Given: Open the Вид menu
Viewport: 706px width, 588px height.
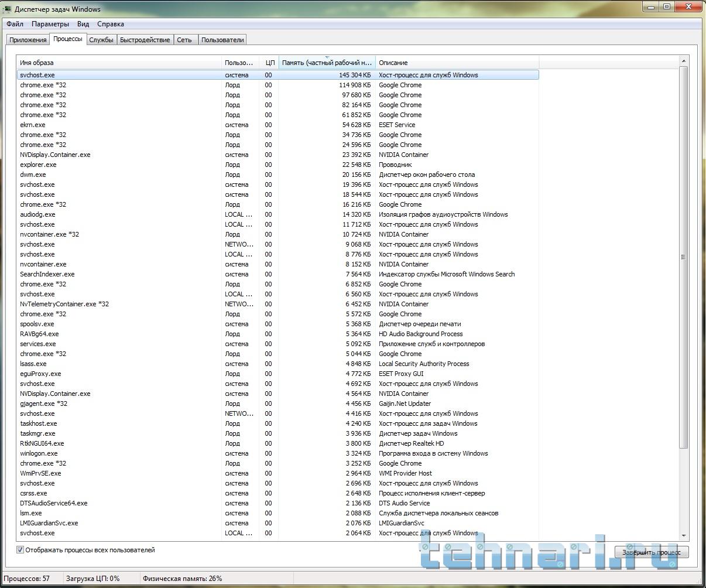Looking at the screenshot, I should coord(83,24).
